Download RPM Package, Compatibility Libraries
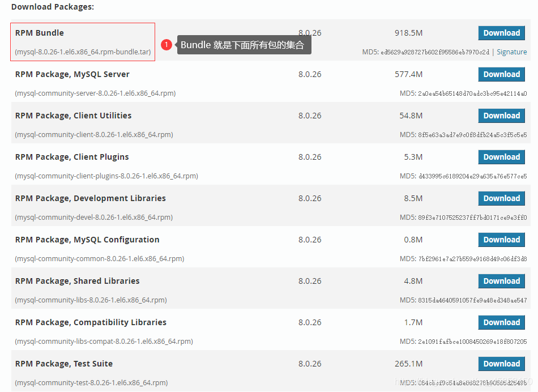The image size is (538, 392). click(501, 322)
